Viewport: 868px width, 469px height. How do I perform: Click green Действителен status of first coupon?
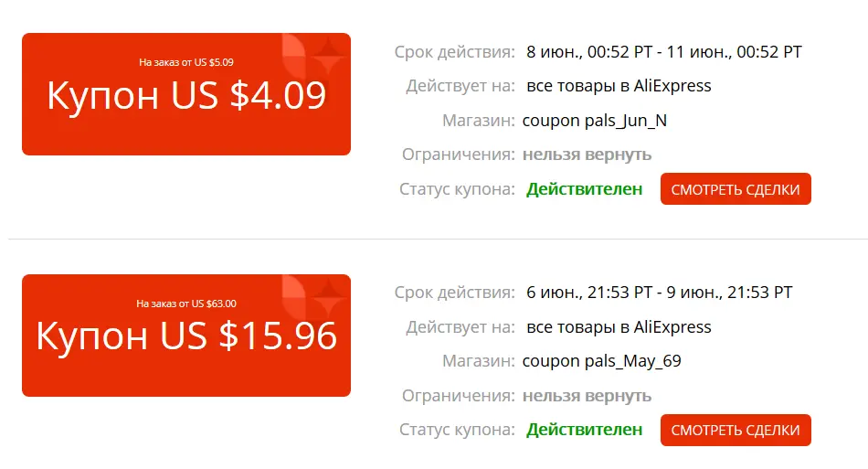584,189
